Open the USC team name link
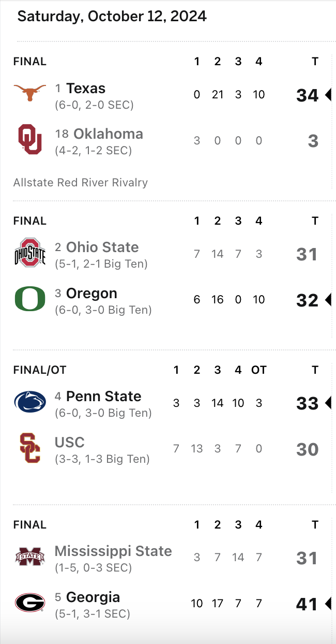The image size is (336, 644). point(70,443)
